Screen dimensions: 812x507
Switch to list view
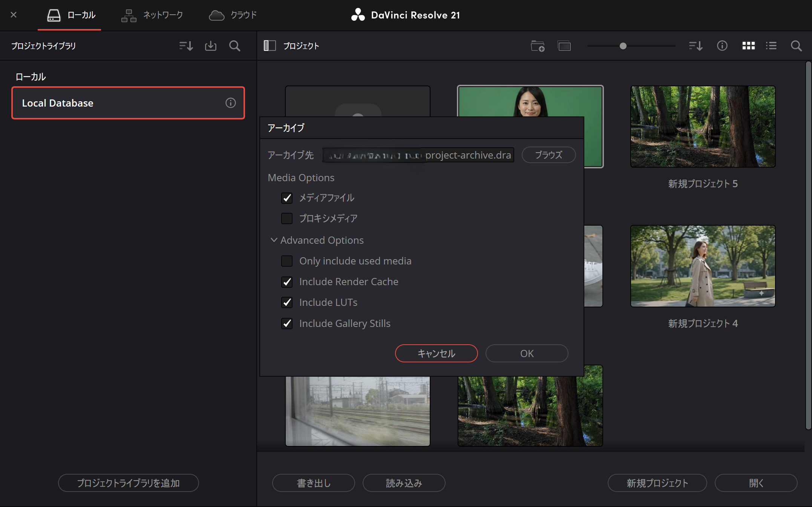click(771, 46)
